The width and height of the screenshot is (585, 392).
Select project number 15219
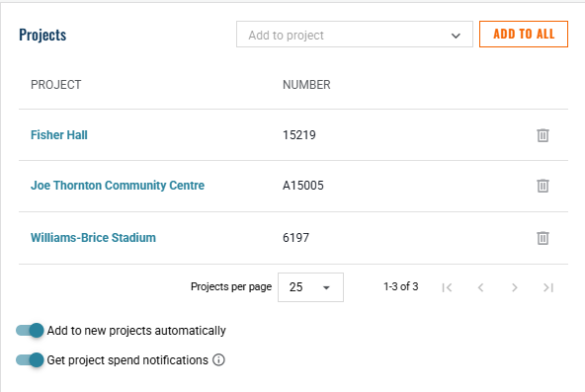[299, 135]
